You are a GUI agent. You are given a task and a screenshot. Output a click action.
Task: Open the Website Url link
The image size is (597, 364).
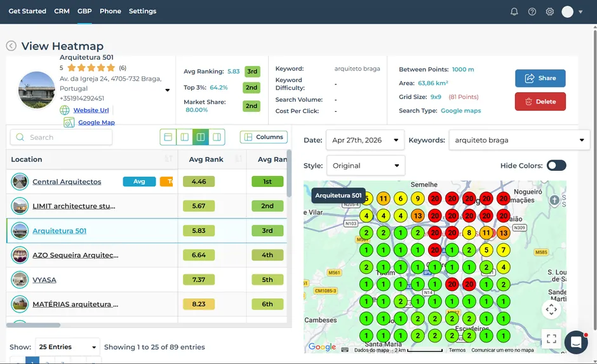coord(91,110)
